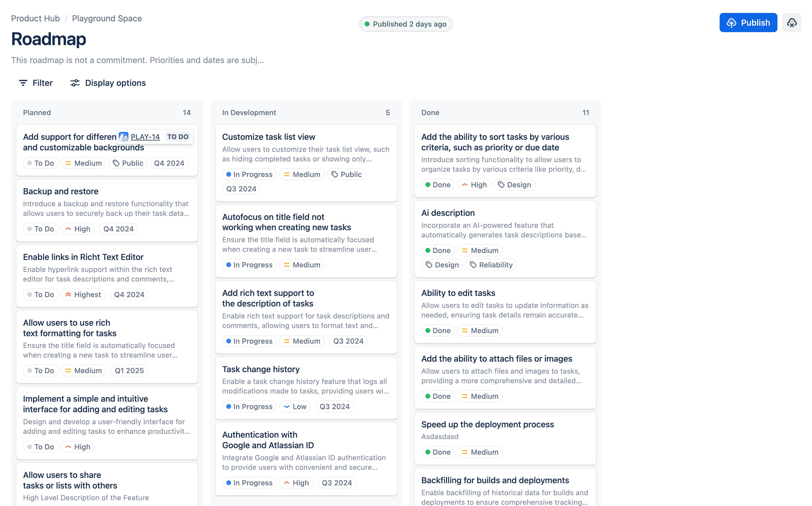Click the Display options sliders icon
The width and height of the screenshot is (812, 506).
click(75, 83)
